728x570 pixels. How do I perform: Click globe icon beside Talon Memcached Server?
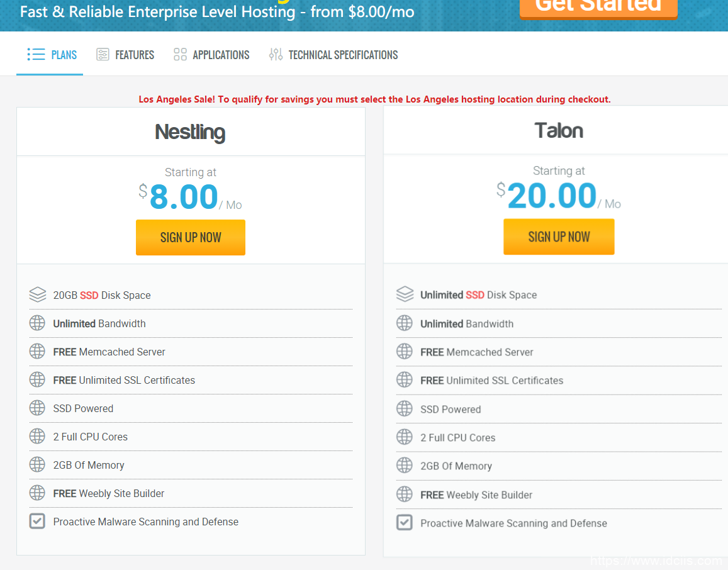tap(405, 352)
